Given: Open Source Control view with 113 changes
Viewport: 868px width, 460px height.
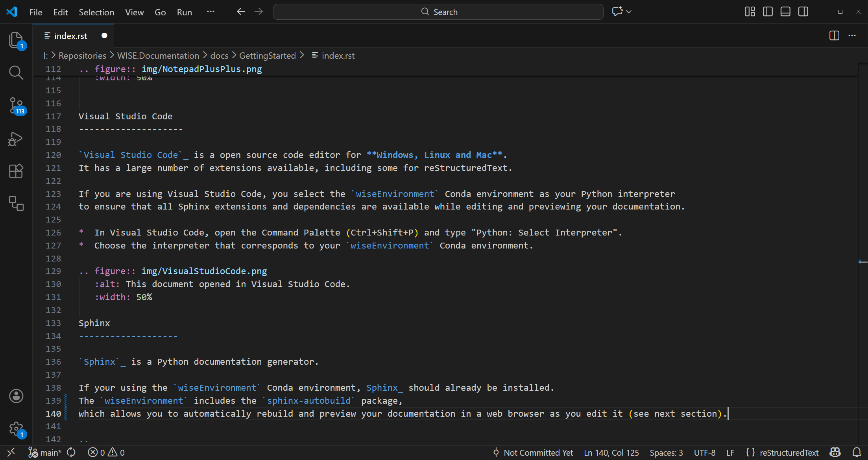Looking at the screenshot, I should point(16,106).
